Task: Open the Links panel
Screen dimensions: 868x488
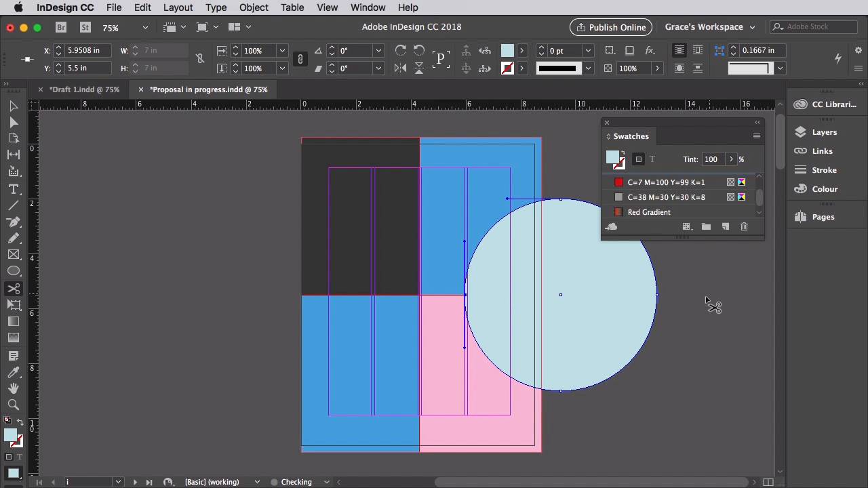Action: (814, 151)
